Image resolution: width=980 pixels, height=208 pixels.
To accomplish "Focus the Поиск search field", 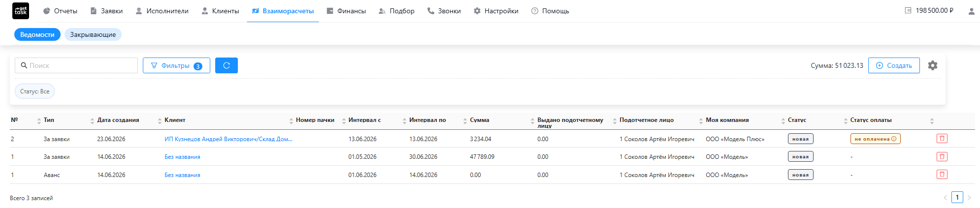I will (76, 65).
